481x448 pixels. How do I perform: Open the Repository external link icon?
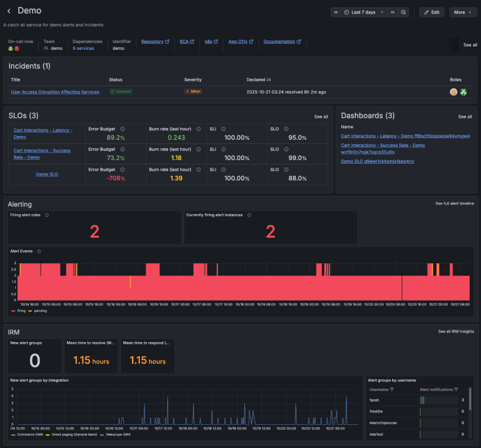click(166, 41)
